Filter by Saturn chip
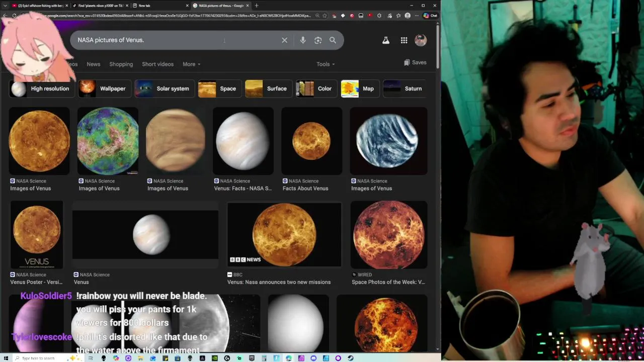 point(405,88)
